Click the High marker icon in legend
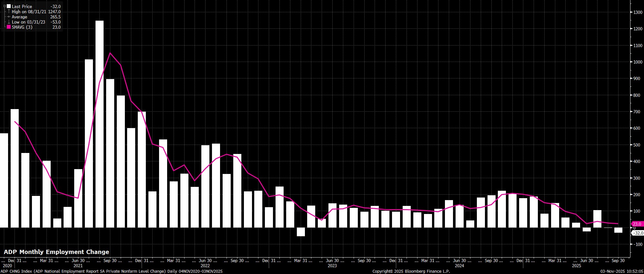The height and width of the screenshot is (274, 644). [9, 12]
